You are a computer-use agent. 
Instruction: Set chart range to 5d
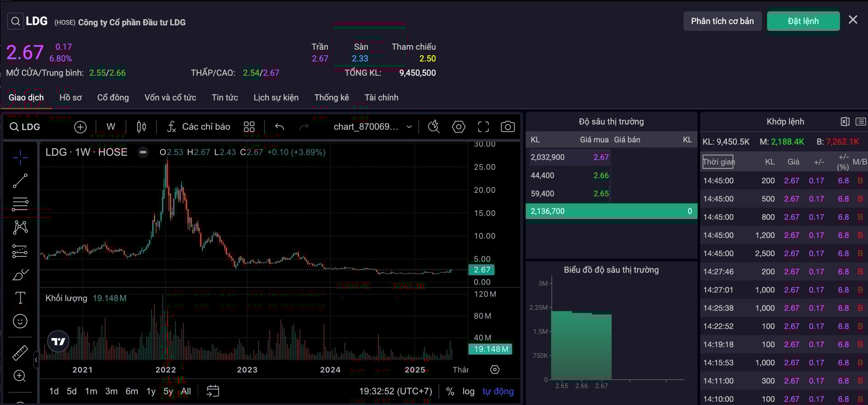click(71, 391)
